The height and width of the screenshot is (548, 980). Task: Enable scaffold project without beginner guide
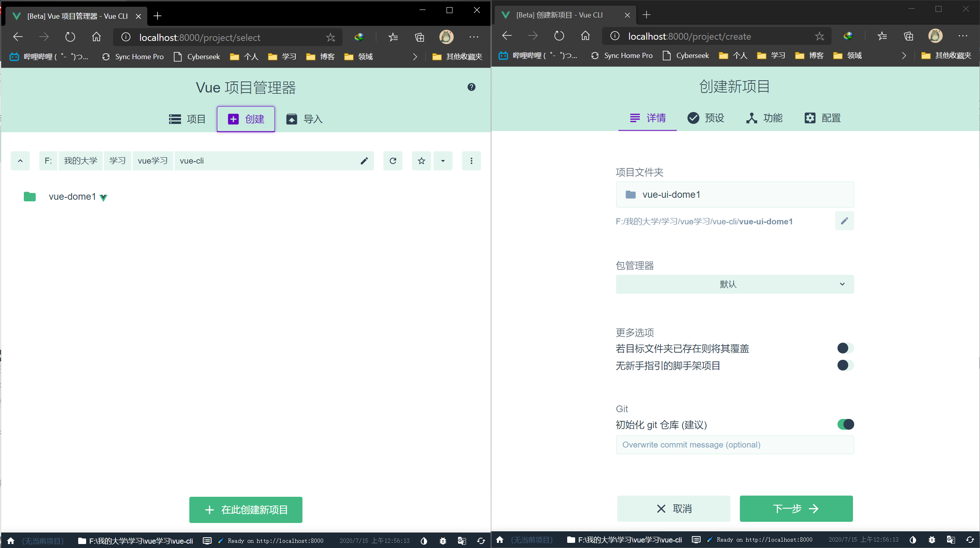coord(844,365)
